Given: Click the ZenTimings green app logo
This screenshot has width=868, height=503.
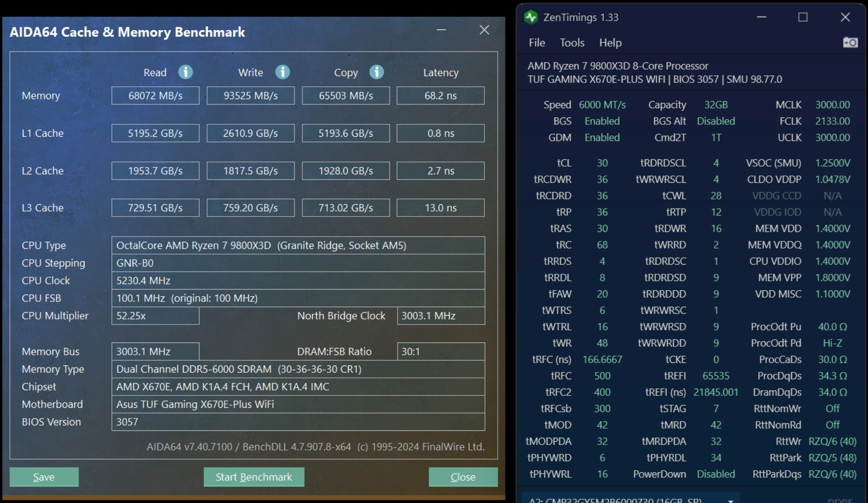Looking at the screenshot, I should [x=531, y=17].
